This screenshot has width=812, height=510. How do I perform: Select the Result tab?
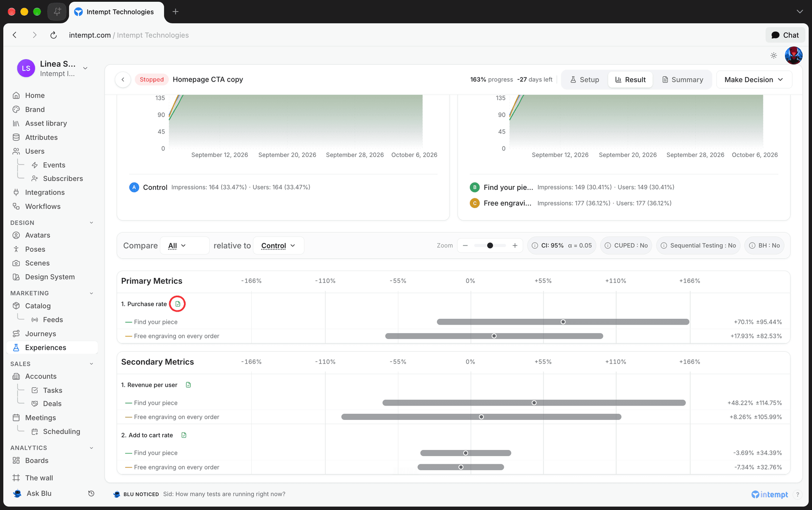tap(630, 80)
